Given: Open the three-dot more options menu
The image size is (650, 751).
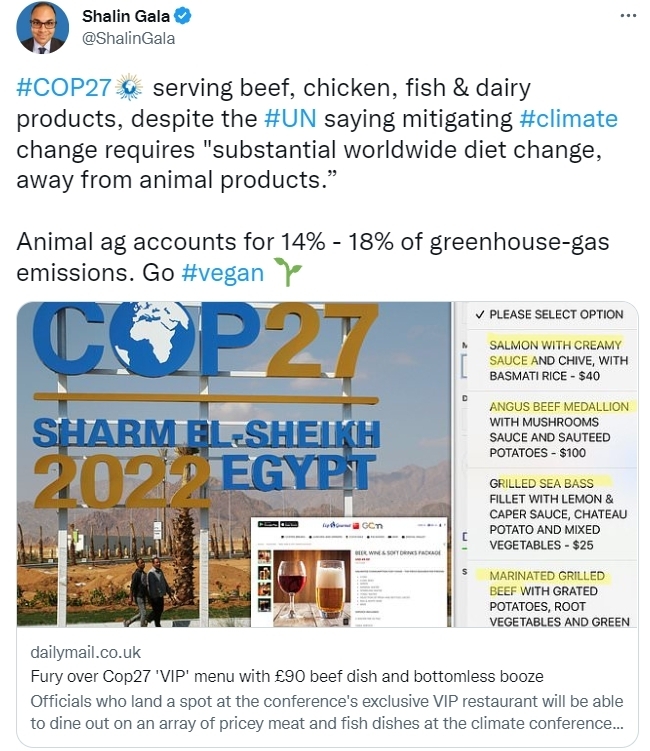Looking at the screenshot, I should click(x=628, y=16).
